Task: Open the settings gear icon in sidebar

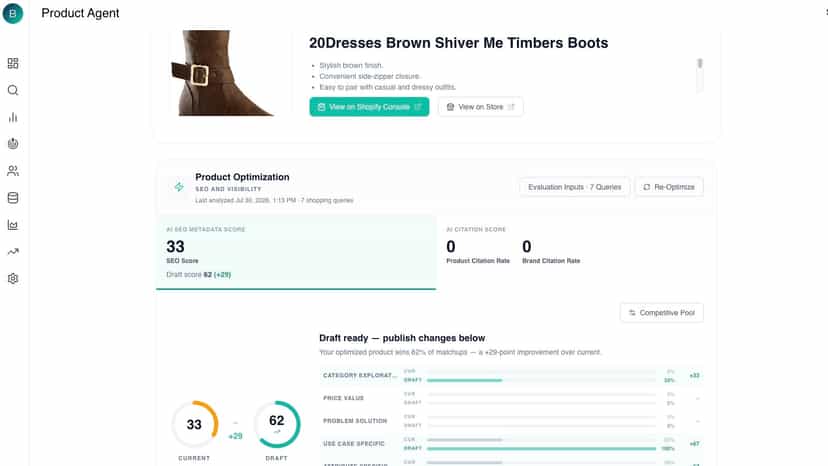Action: pyautogui.click(x=13, y=278)
